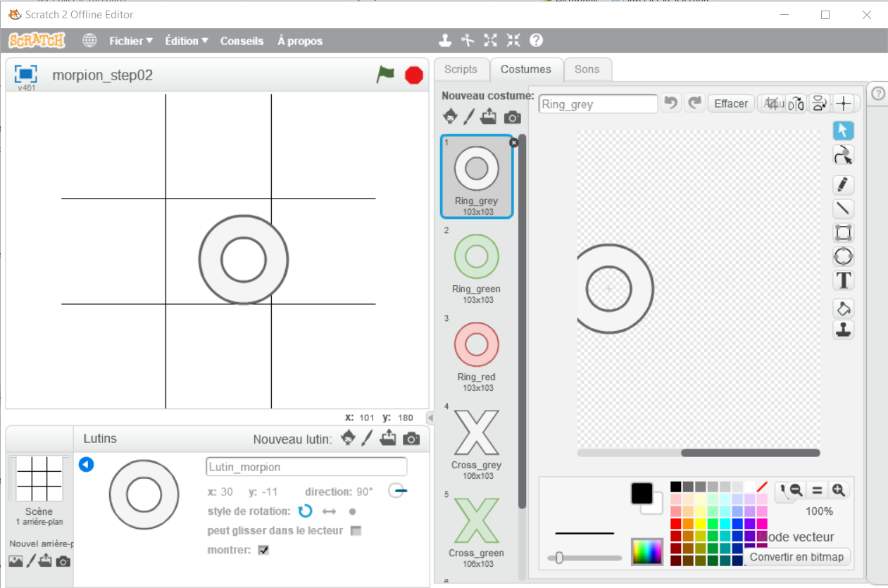Image resolution: width=888 pixels, height=588 pixels.
Task: Open the Sons tab
Action: [x=587, y=69]
